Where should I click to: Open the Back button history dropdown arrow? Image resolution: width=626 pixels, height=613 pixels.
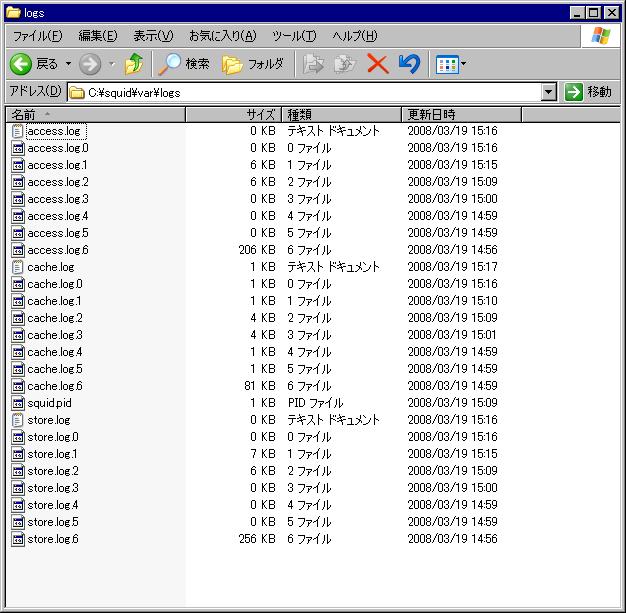[x=68, y=64]
